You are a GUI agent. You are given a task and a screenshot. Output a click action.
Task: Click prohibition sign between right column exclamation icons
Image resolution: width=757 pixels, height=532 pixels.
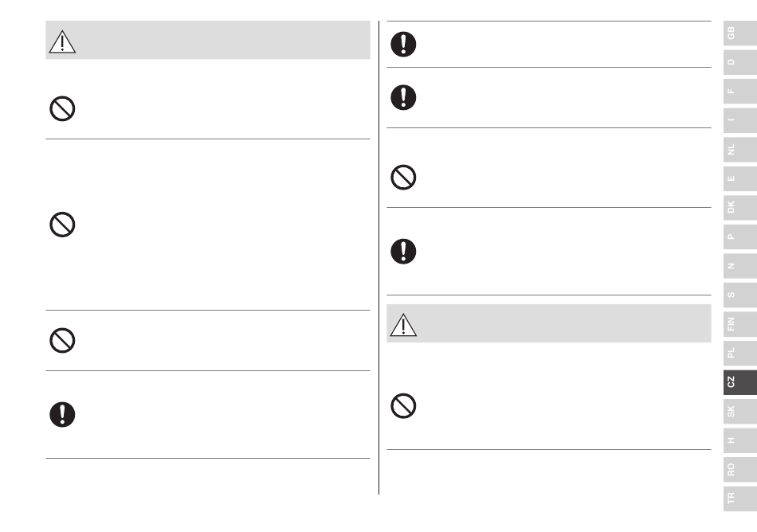click(403, 178)
